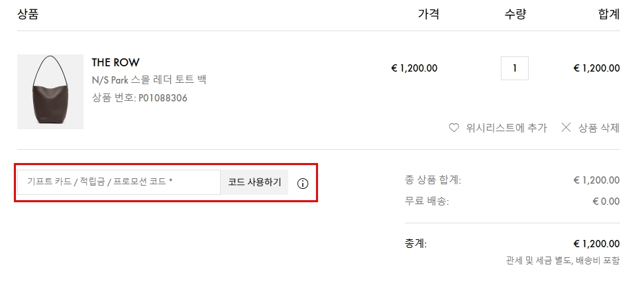Click the 수량 column header
Image resolution: width=644 pixels, height=287 pixels.
point(515,14)
